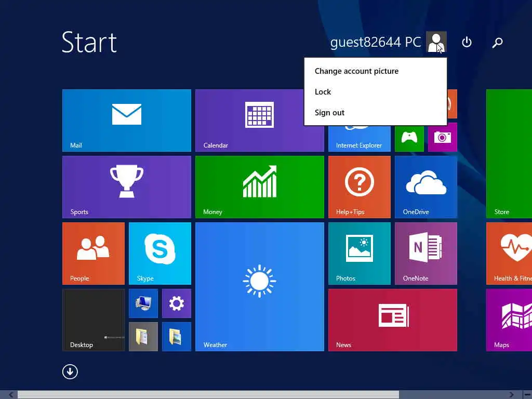This screenshot has height=399, width=532.
Task: Open the OneDrive tile
Action: pyautogui.click(x=426, y=187)
